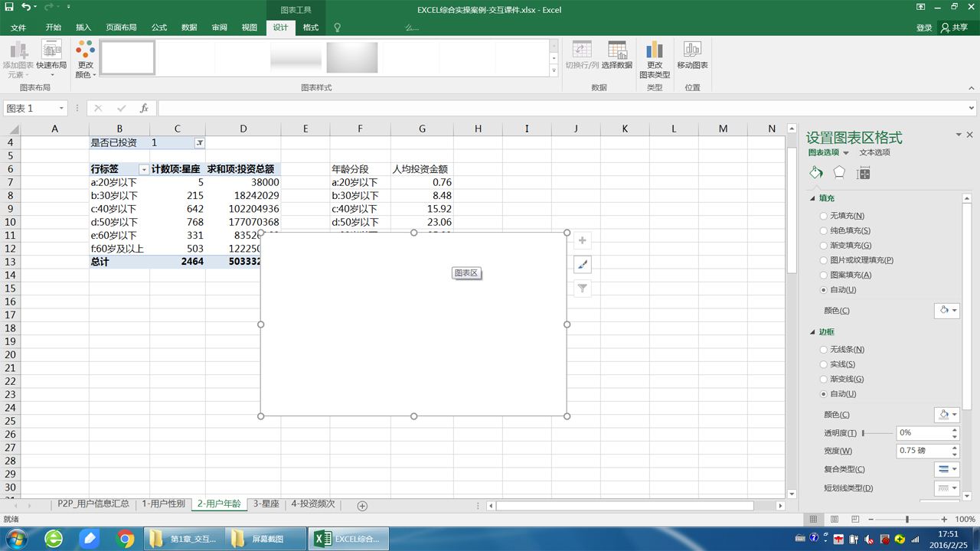Select the 无线条(N) no line option

point(841,350)
